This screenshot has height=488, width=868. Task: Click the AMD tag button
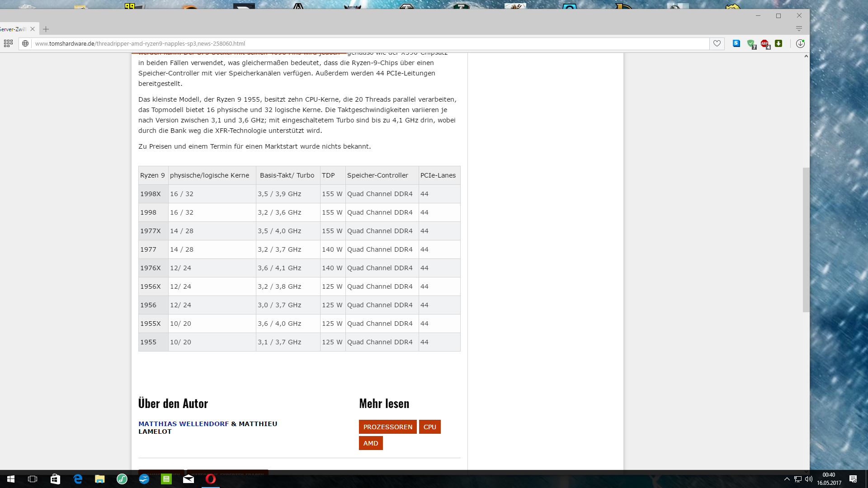pos(371,443)
